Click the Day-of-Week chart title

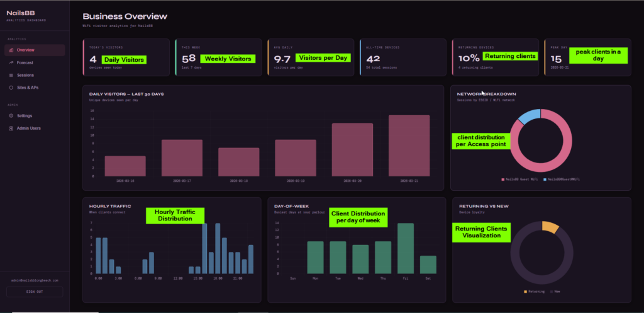pos(291,206)
